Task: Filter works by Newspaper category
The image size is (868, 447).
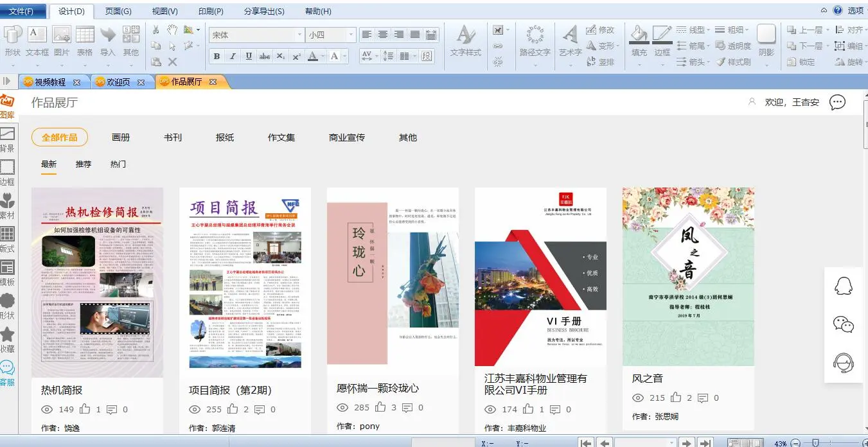Action: [225, 137]
